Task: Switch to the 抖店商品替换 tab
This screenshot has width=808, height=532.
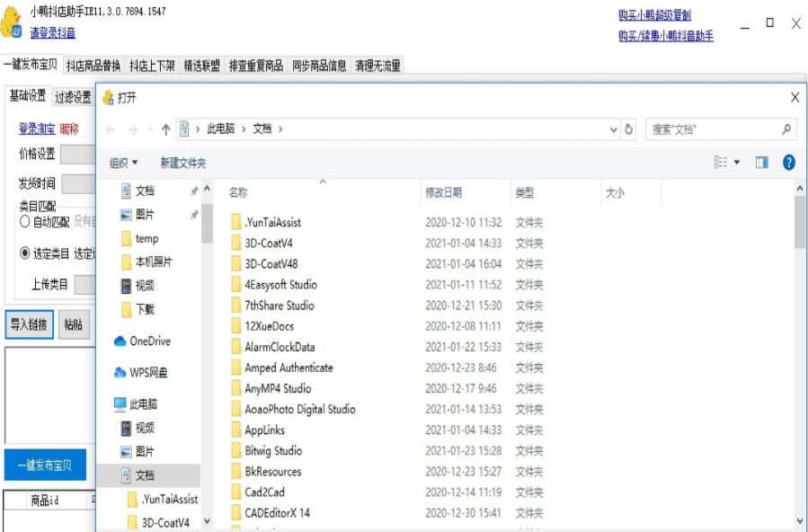Action: pyautogui.click(x=93, y=66)
